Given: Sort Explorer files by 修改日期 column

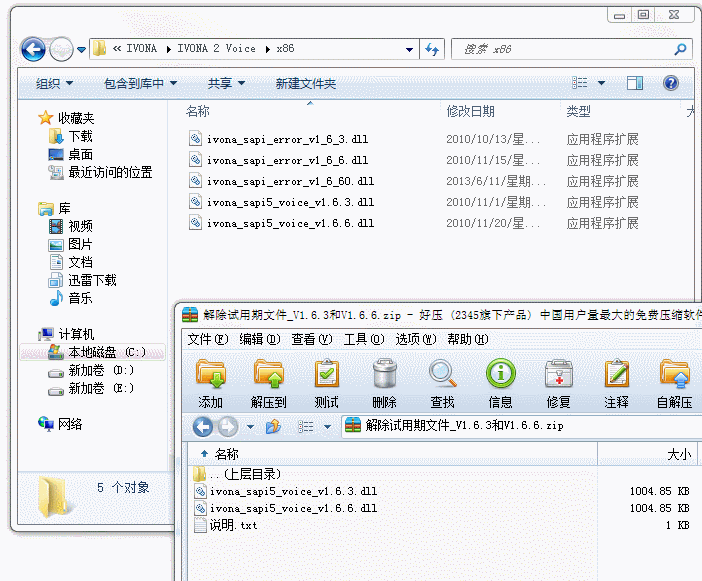Looking at the screenshot, I should (x=470, y=111).
